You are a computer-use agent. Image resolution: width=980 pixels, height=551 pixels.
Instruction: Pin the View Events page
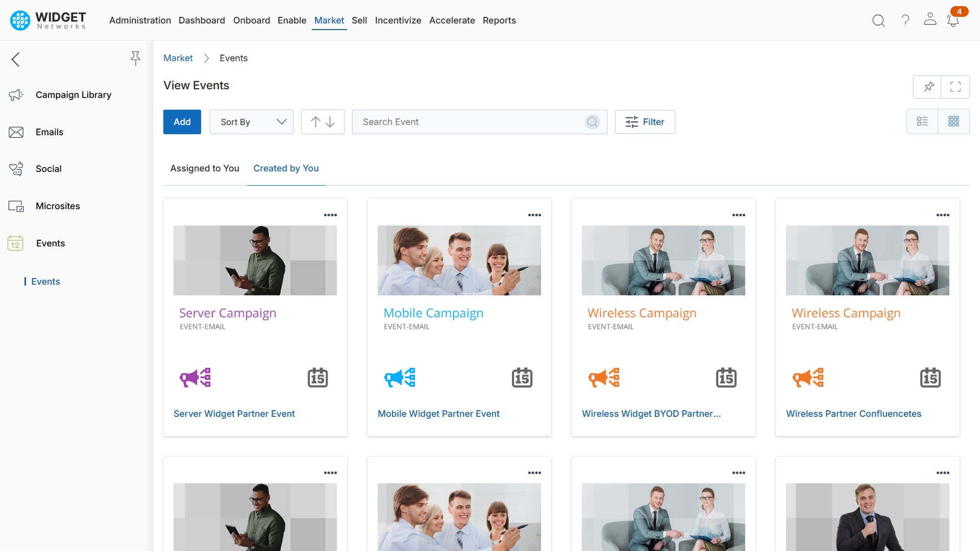pos(927,87)
